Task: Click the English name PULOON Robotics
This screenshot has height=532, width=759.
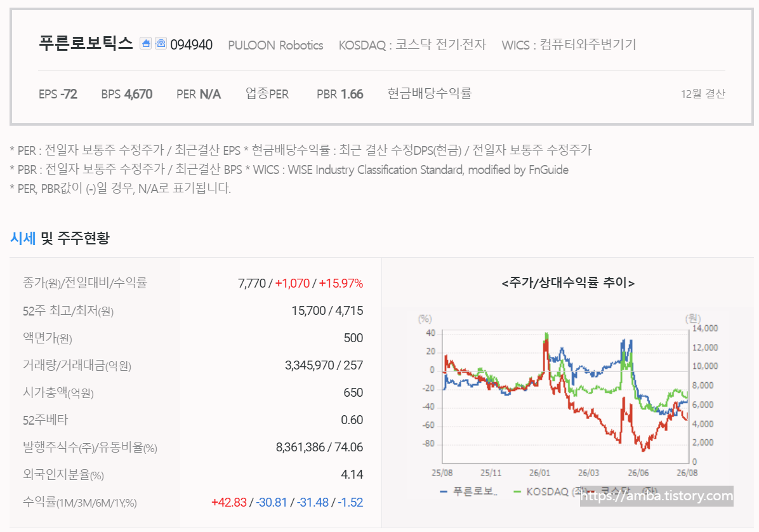Action: 275,45
